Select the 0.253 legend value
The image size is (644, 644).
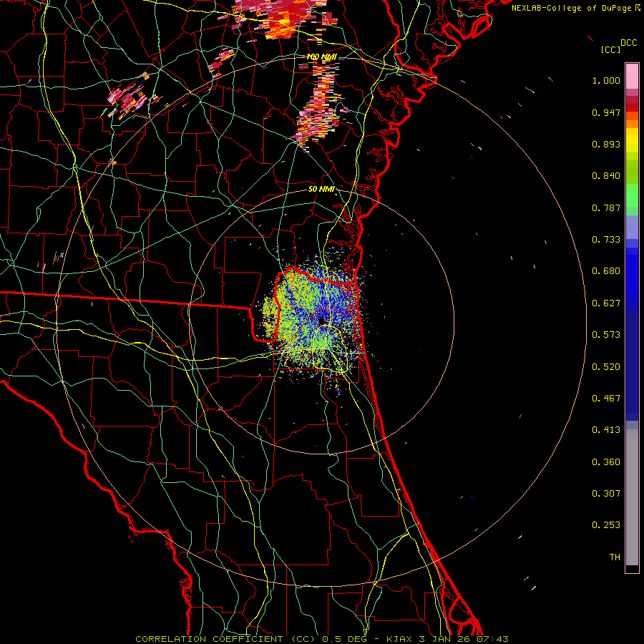click(606, 525)
